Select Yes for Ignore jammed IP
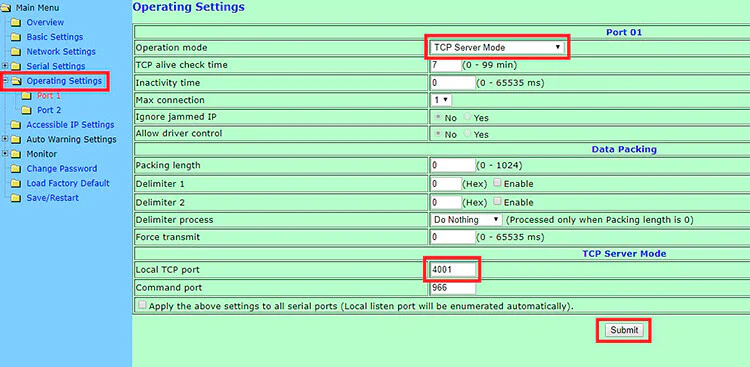Screen dimensions: 750x367 tap(467, 117)
